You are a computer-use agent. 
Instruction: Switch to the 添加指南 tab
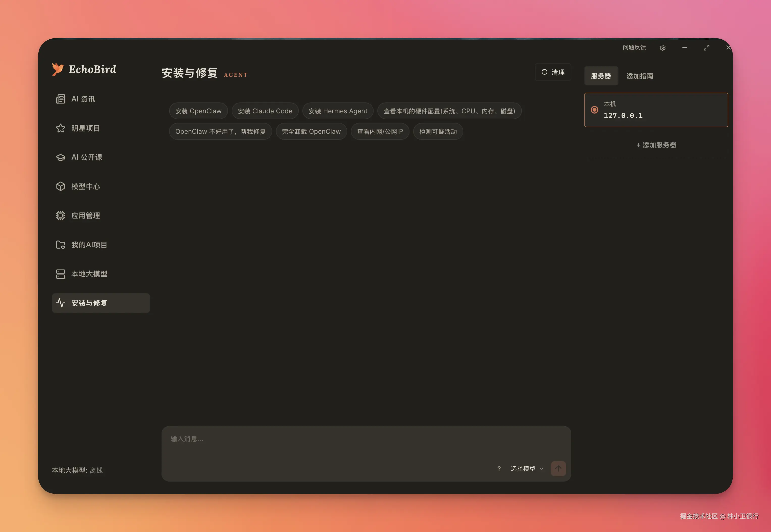point(640,76)
